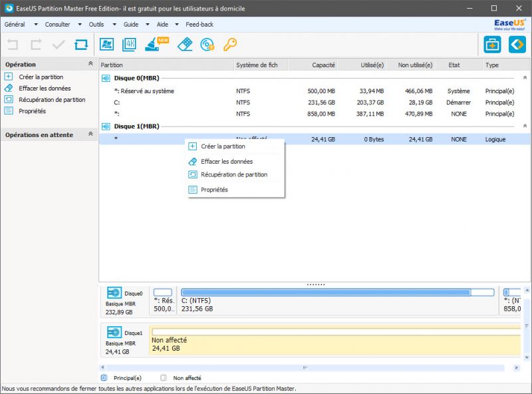Screen dimensions: 532x394
Task: Click Récupération de partition in sidebar
Action: 52,100
